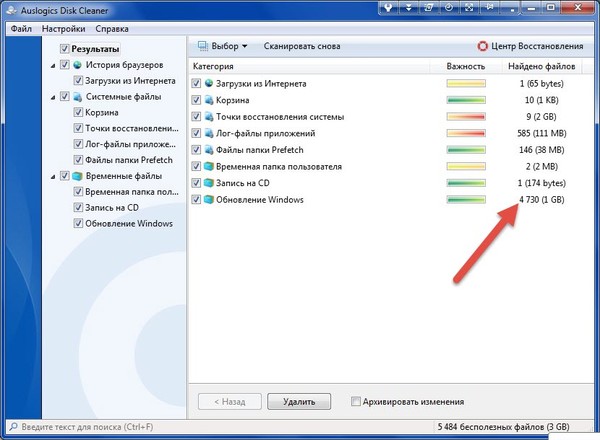Click icon of Обновление Windows list row

pos(209,200)
